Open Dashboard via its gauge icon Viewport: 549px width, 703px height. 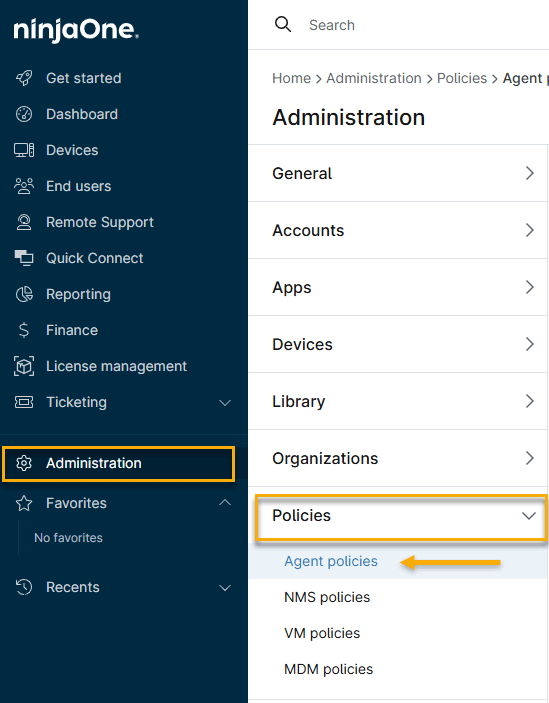click(x=24, y=114)
